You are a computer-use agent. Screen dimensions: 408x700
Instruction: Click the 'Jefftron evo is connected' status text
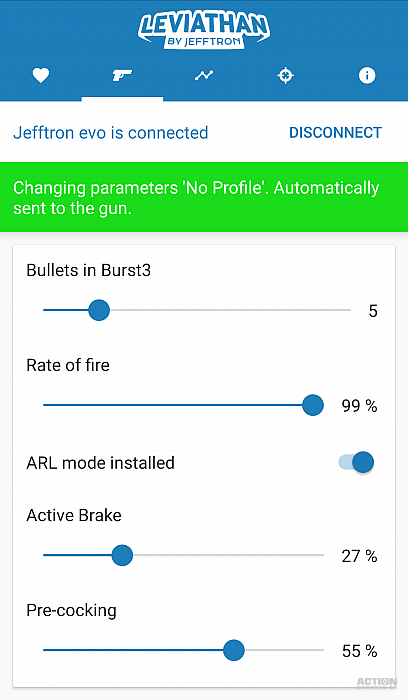[x=111, y=133]
